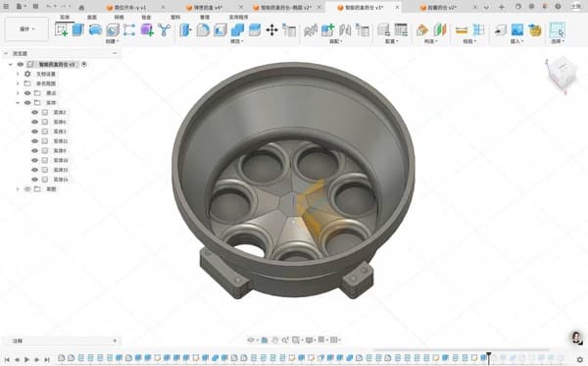This screenshot has height=366, width=588.
Task: Open the 构造 Construct group dropdown
Action: tap(430, 41)
